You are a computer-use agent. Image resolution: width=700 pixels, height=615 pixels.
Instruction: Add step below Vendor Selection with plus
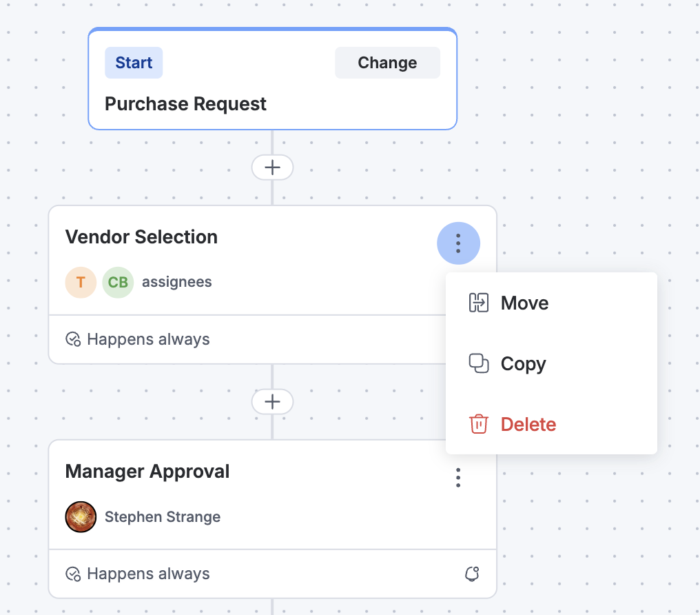272,401
